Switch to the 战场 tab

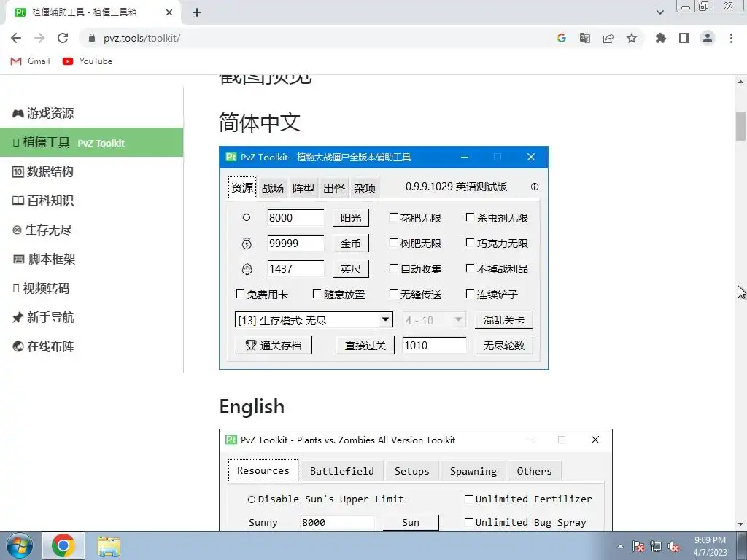click(273, 188)
